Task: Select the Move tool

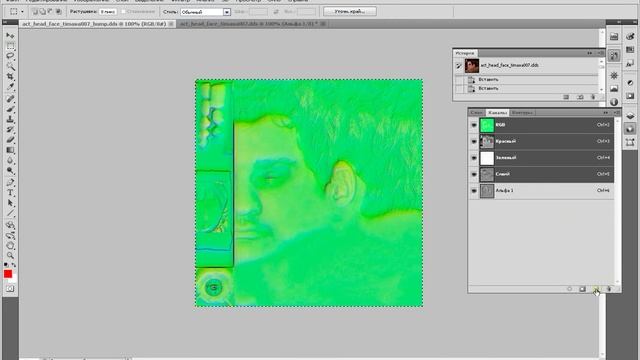Action: pyautogui.click(x=10, y=35)
